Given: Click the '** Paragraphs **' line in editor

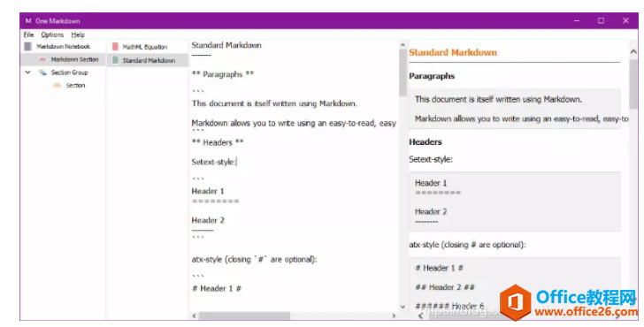Looking at the screenshot, I should point(223,74).
